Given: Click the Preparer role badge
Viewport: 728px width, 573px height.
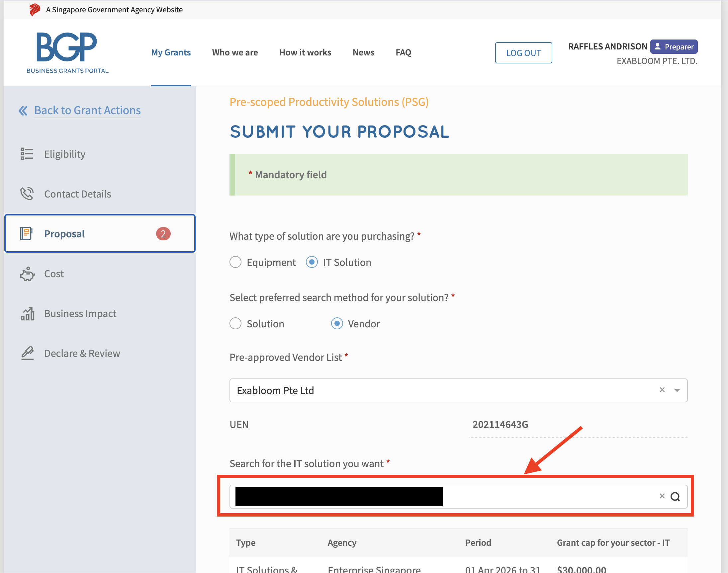Looking at the screenshot, I should click(x=674, y=46).
